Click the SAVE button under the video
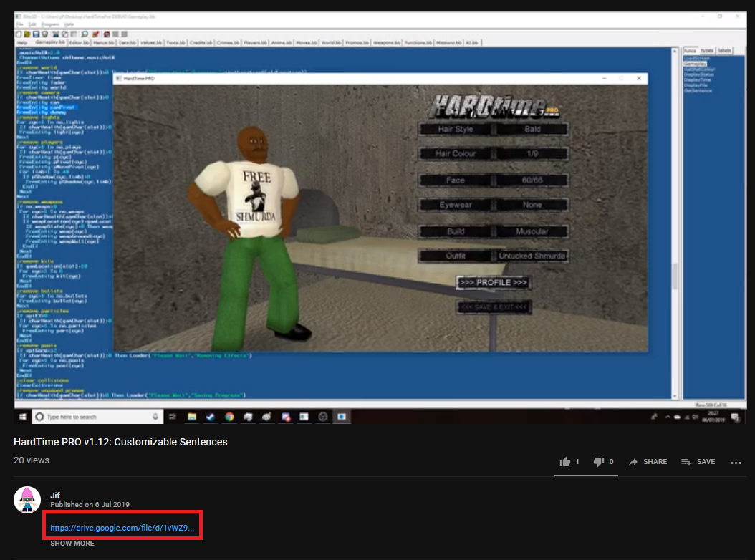Viewport: 755px width, 560px height. click(x=698, y=462)
